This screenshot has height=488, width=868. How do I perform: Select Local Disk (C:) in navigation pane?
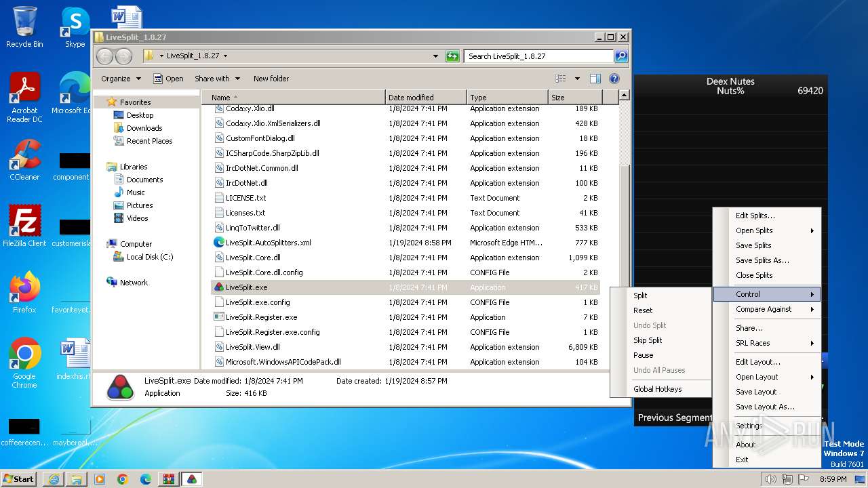[150, 257]
